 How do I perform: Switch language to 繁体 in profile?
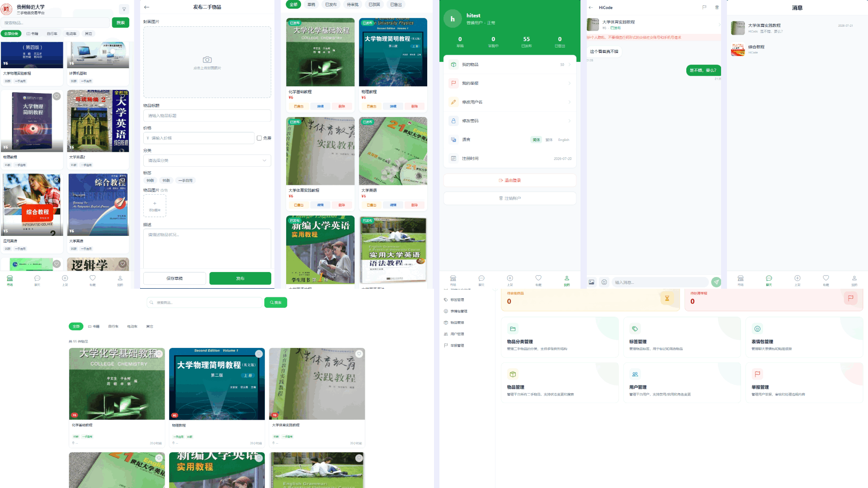[x=549, y=140]
